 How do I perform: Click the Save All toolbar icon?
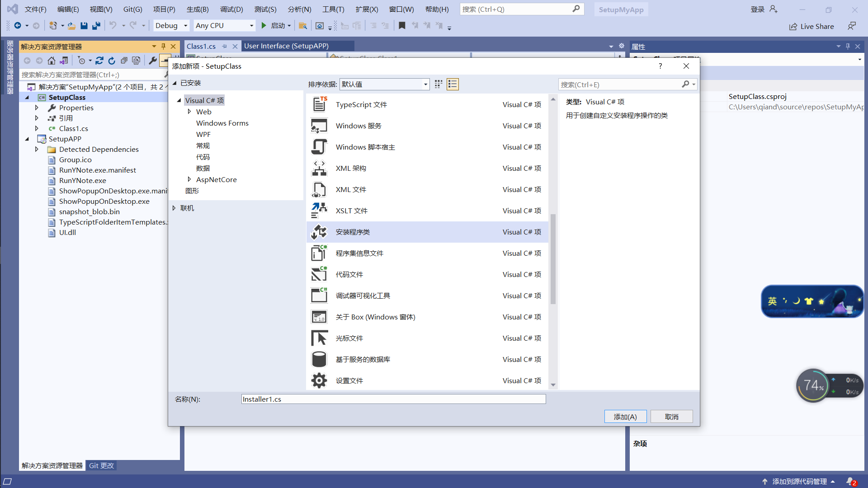click(x=96, y=26)
